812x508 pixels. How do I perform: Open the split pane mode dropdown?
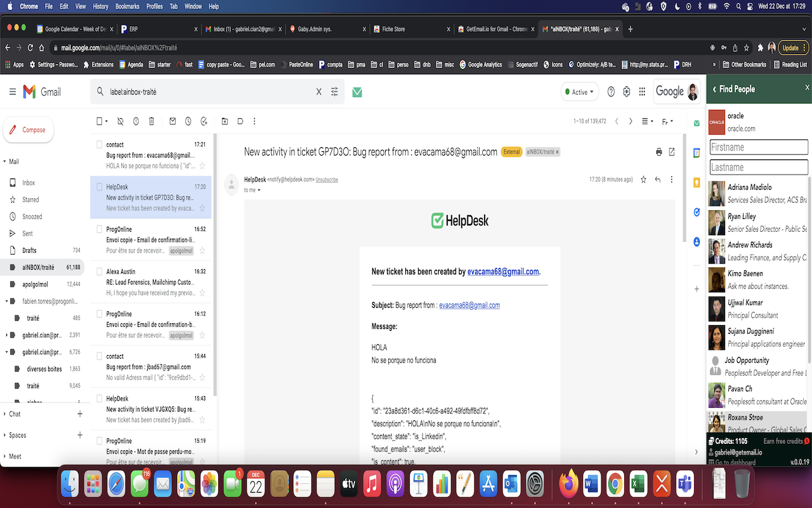click(x=648, y=121)
